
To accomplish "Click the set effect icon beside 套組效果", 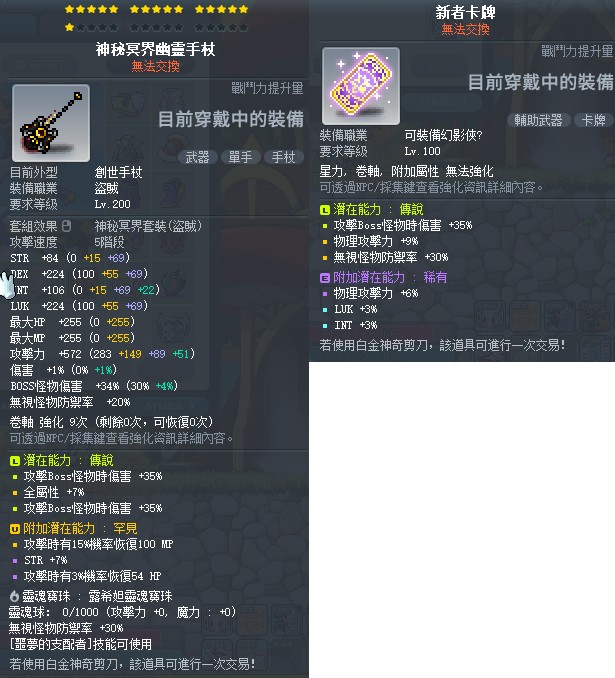I will pyautogui.click(x=66, y=226).
